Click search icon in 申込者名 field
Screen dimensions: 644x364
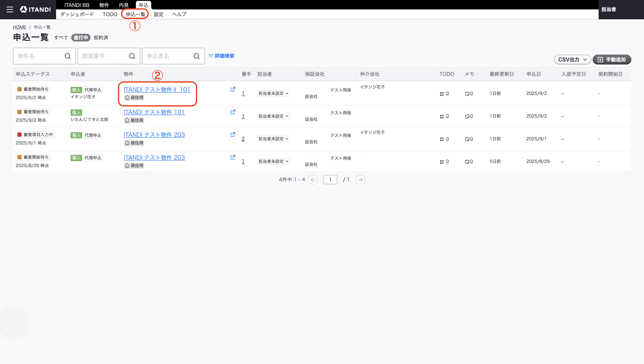197,56
